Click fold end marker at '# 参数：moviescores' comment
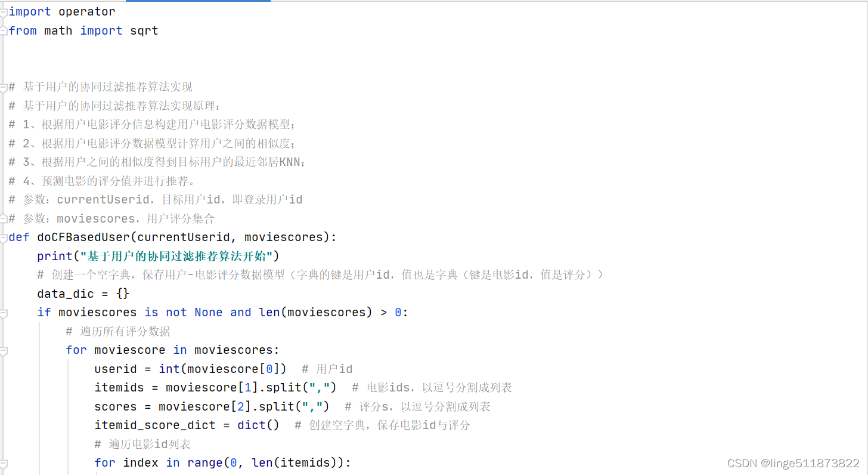868x475 pixels. [4, 218]
